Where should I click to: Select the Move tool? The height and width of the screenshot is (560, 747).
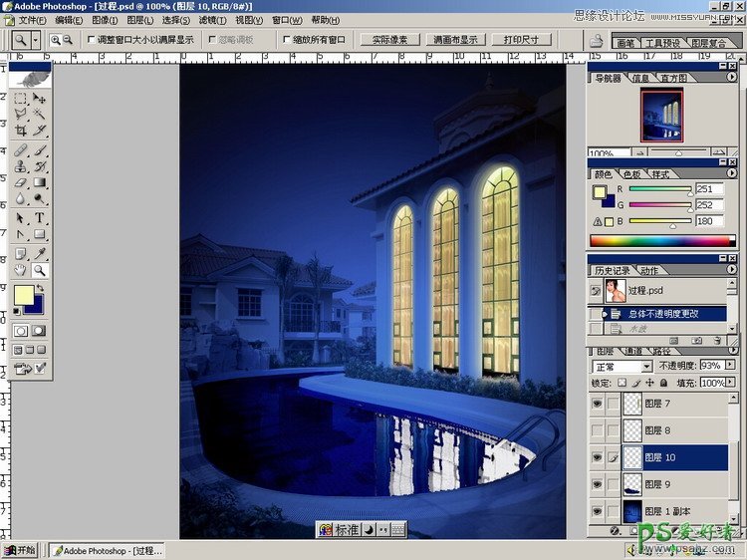pos(40,99)
